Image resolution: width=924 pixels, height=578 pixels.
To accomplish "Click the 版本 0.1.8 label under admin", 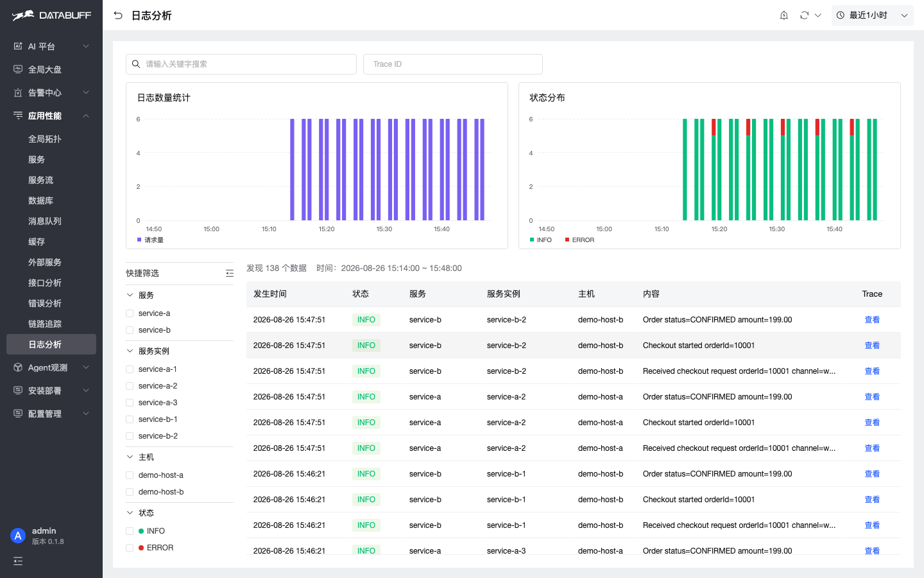I will pos(48,542).
